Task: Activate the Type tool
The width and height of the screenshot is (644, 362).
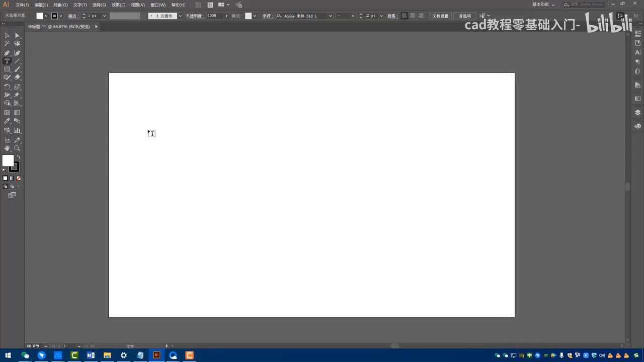Action: (7, 61)
